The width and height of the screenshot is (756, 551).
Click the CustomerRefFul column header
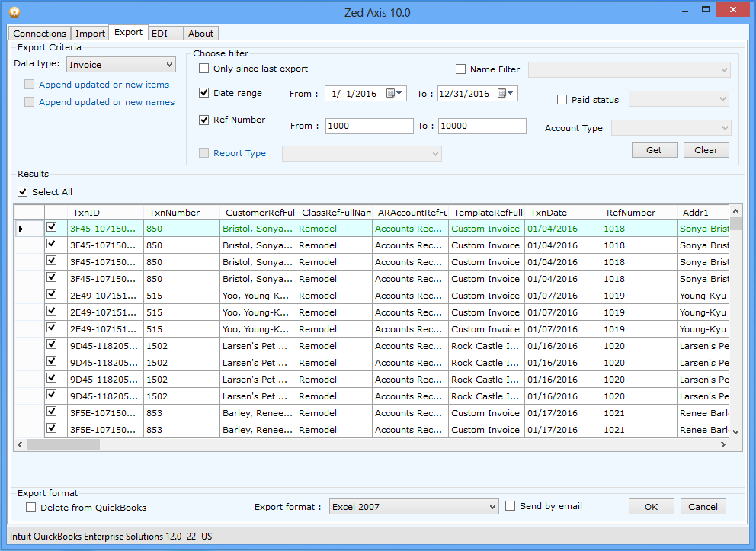258,213
